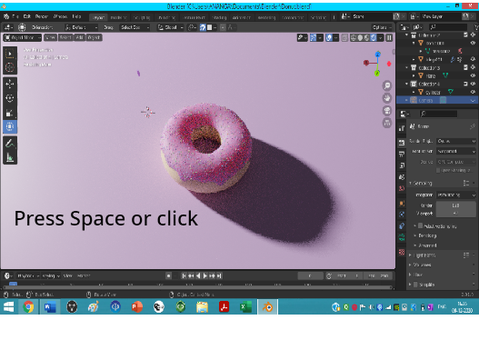The width and height of the screenshot is (479, 360).
Task: Open the Active Tool properties tab
Action: 402,128
